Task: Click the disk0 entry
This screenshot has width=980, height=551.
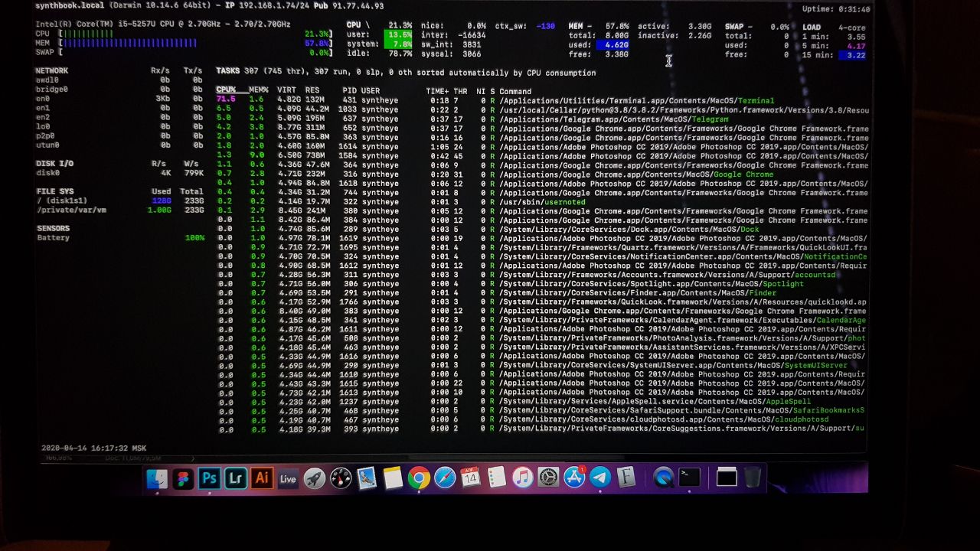Action: (119, 173)
